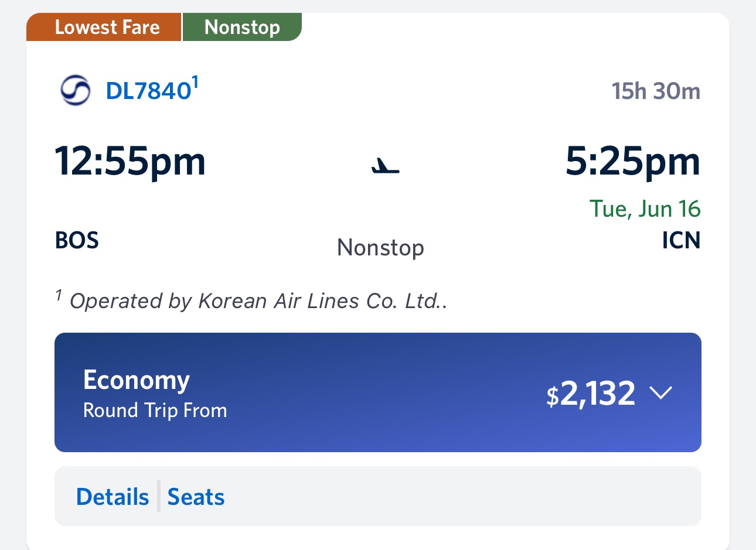This screenshot has height=550, width=756.
Task: Open the flight Details link
Action: pos(113,497)
